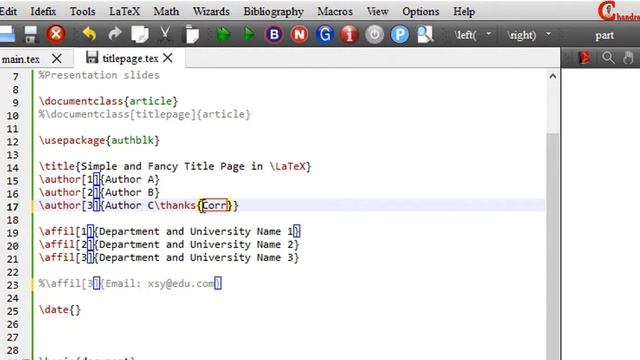The width and height of the screenshot is (640, 360).
Task: Click the affil line ending Name 1
Action: [170, 232]
